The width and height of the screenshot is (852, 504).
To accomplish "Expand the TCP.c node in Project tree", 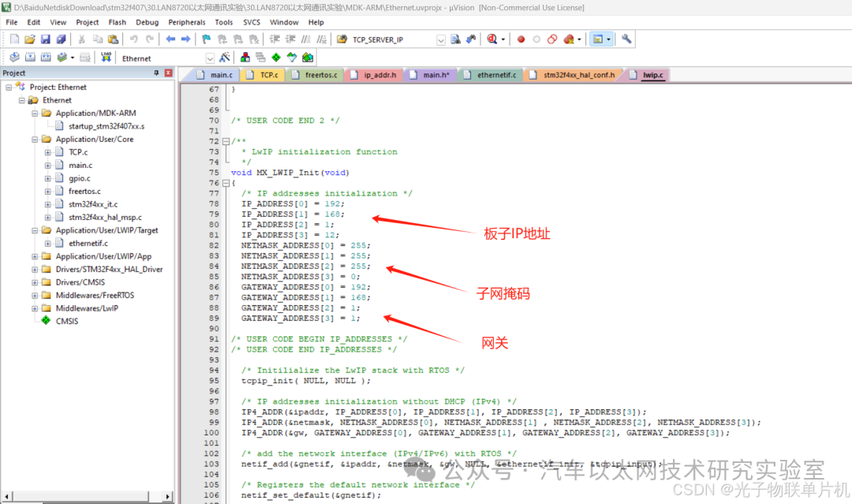I will [47, 151].
